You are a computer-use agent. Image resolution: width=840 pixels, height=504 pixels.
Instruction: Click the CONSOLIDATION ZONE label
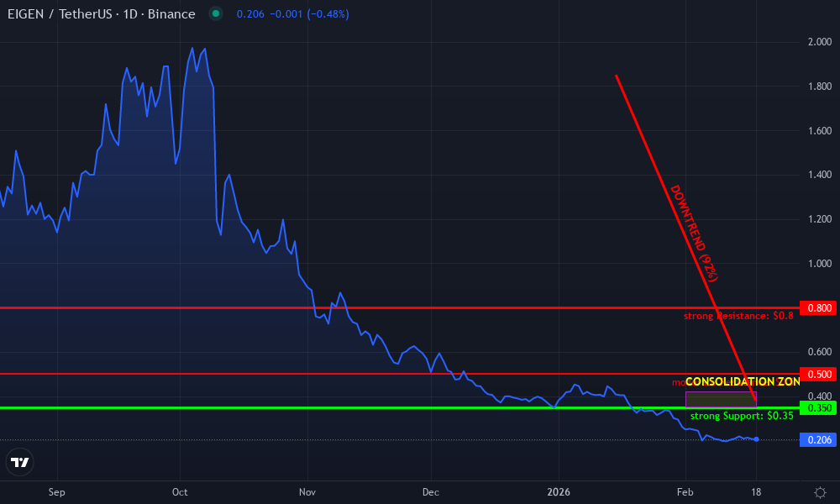coord(743,381)
